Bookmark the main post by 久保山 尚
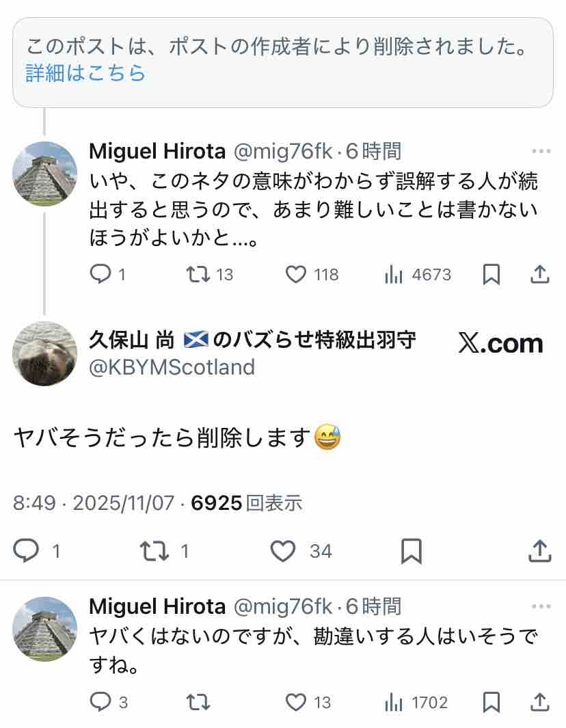This screenshot has width=566, height=728. coord(411,551)
